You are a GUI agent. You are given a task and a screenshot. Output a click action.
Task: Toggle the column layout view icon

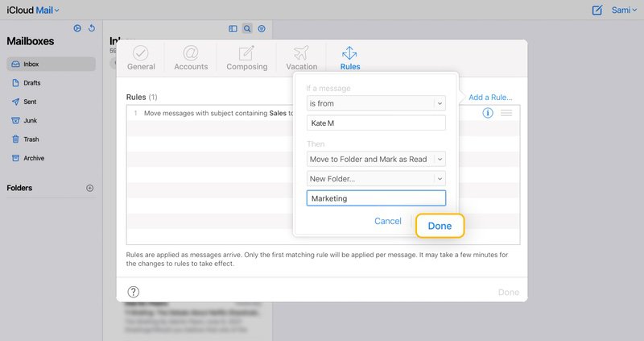pyautogui.click(x=233, y=29)
